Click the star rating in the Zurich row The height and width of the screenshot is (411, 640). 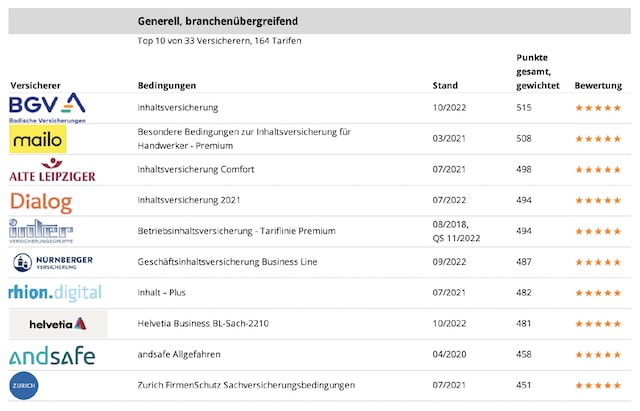tap(598, 386)
